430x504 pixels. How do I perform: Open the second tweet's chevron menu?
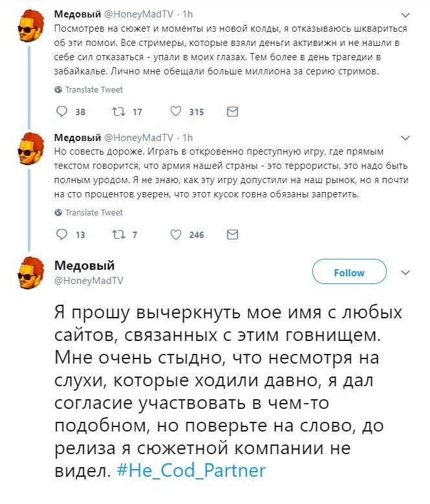coord(405,138)
